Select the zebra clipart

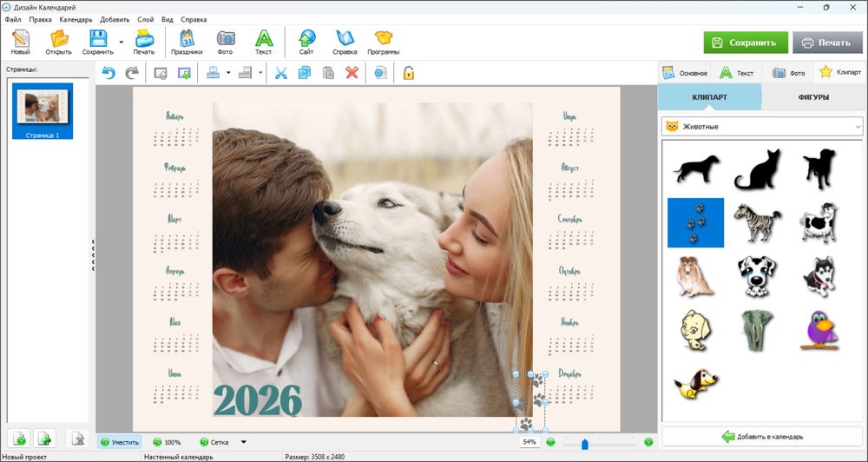[x=758, y=222]
